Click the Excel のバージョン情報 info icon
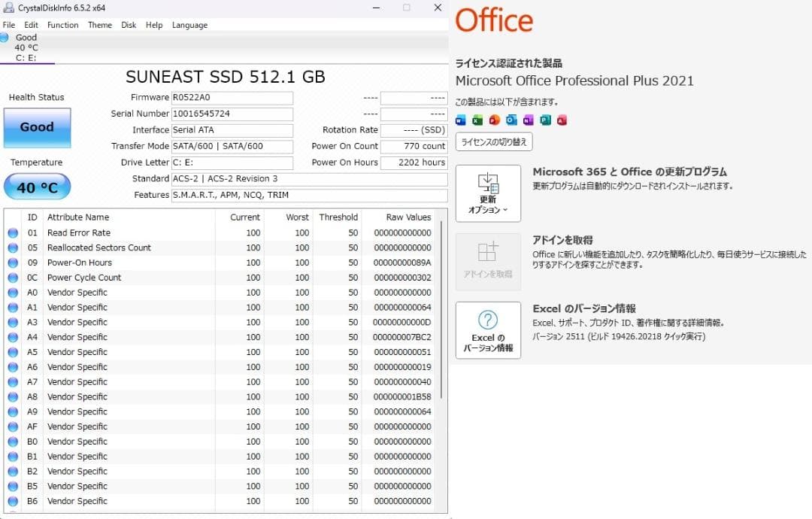The image size is (812, 519). 487,320
